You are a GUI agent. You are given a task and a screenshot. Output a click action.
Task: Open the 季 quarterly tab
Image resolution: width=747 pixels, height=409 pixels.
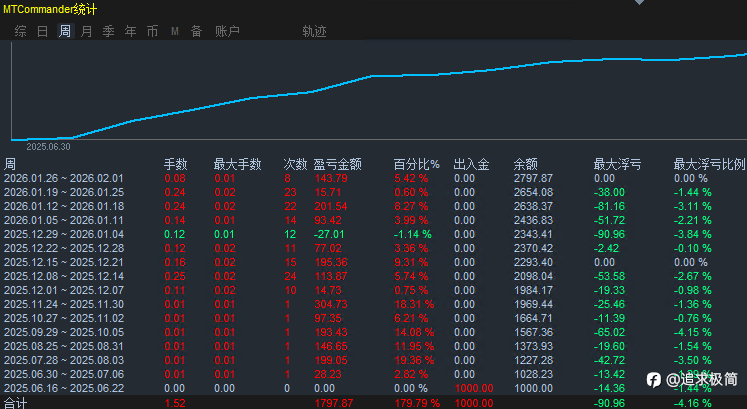[x=108, y=31]
